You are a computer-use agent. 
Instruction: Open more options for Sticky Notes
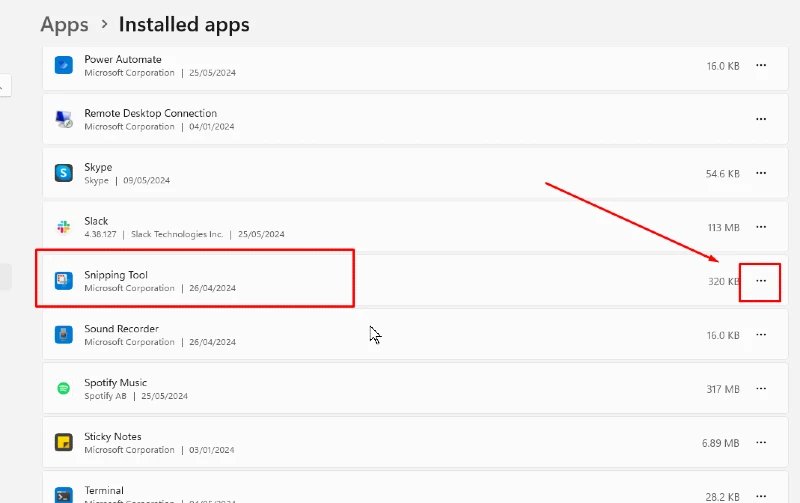761,442
